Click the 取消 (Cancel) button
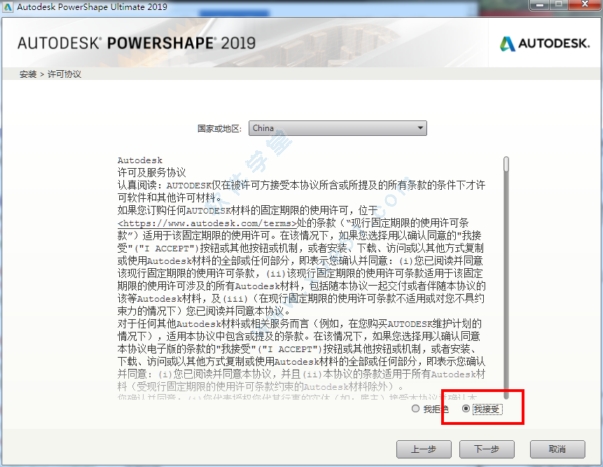The height and width of the screenshot is (467, 603). click(558, 449)
